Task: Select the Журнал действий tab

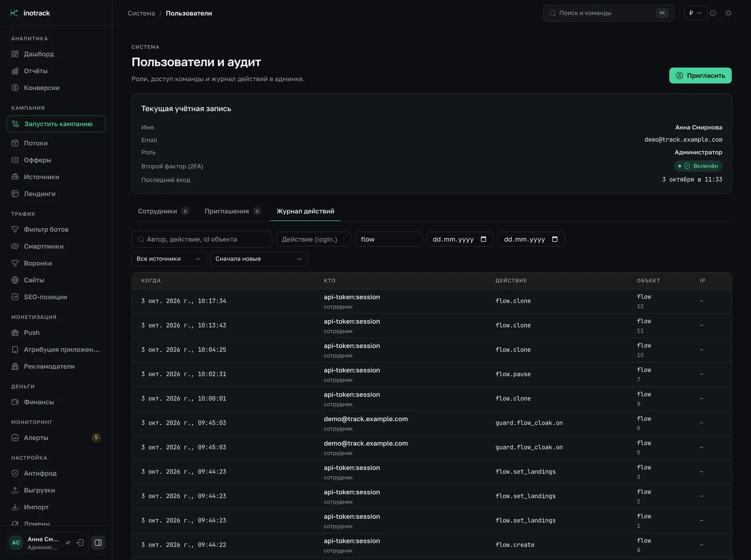Action: pyautogui.click(x=305, y=211)
